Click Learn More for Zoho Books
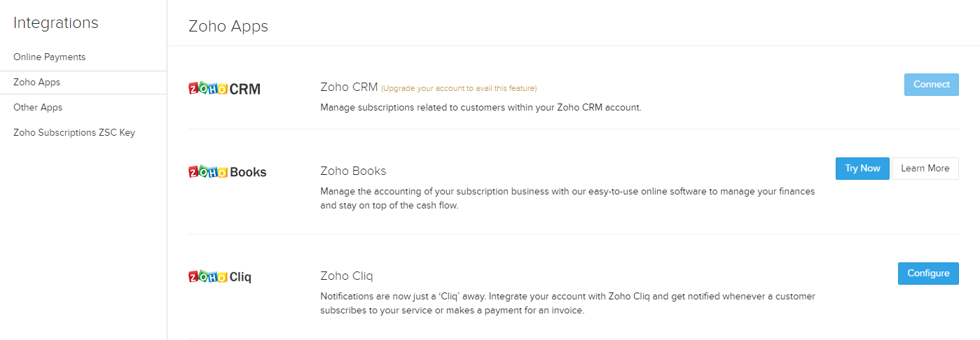The image size is (980, 340). tap(925, 169)
